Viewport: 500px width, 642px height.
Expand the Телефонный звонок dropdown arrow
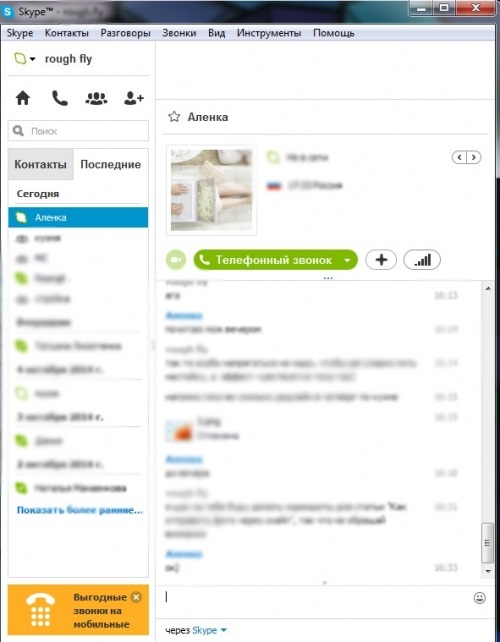point(347,260)
